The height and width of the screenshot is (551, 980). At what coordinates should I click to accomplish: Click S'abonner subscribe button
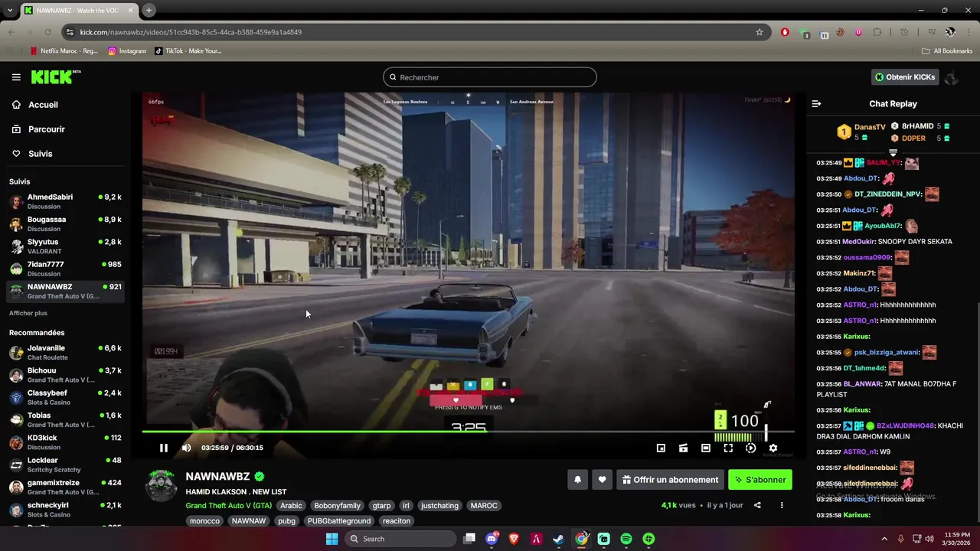[760, 480]
